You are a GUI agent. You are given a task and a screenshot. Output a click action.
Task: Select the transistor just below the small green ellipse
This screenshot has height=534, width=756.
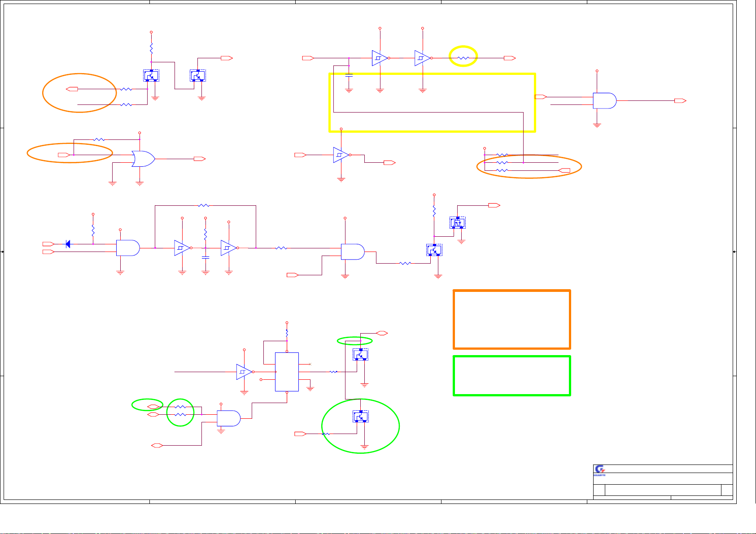point(361,354)
